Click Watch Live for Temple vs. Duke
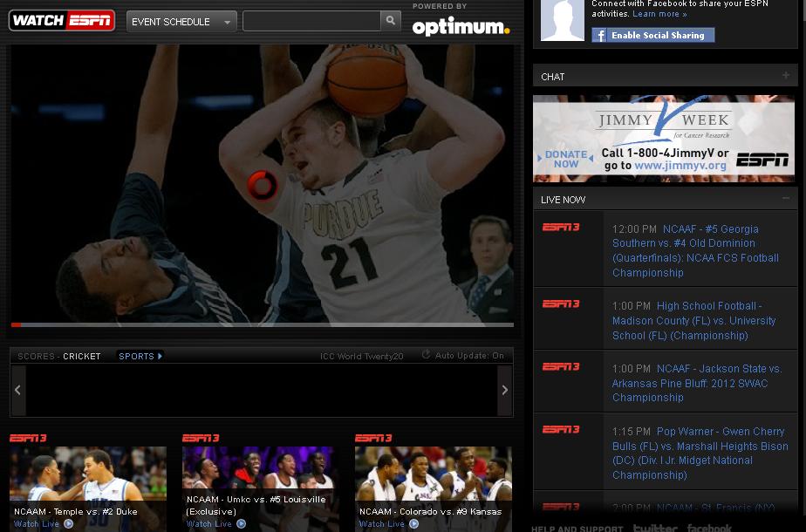This screenshot has height=532, width=806. (x=37, y=524)
